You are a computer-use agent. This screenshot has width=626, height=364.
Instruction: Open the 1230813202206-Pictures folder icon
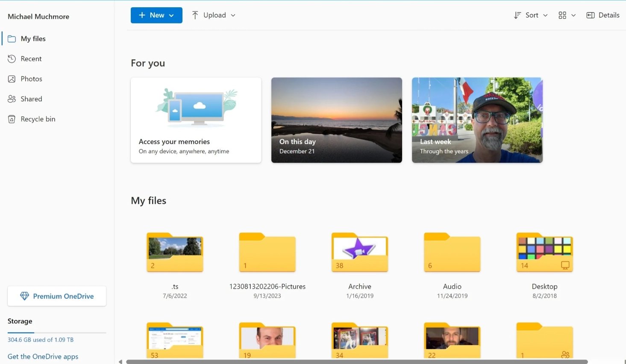click(267, 252)
